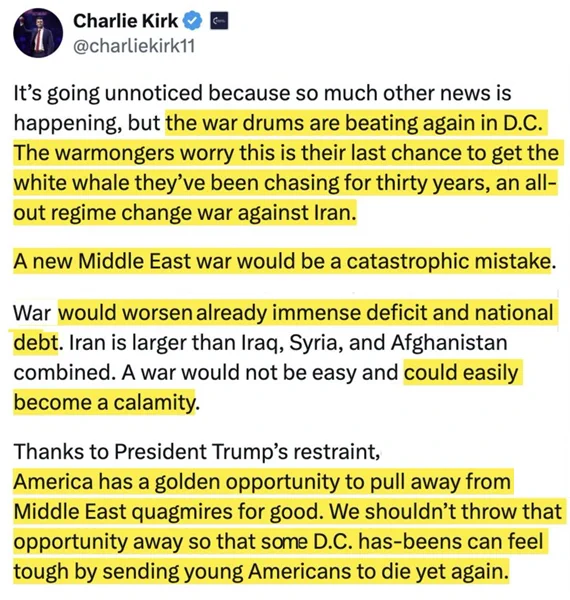Screen dimensions: 570x600
Task: Select the highlighted 'white whale' line
Action: (x=285, y=183)
